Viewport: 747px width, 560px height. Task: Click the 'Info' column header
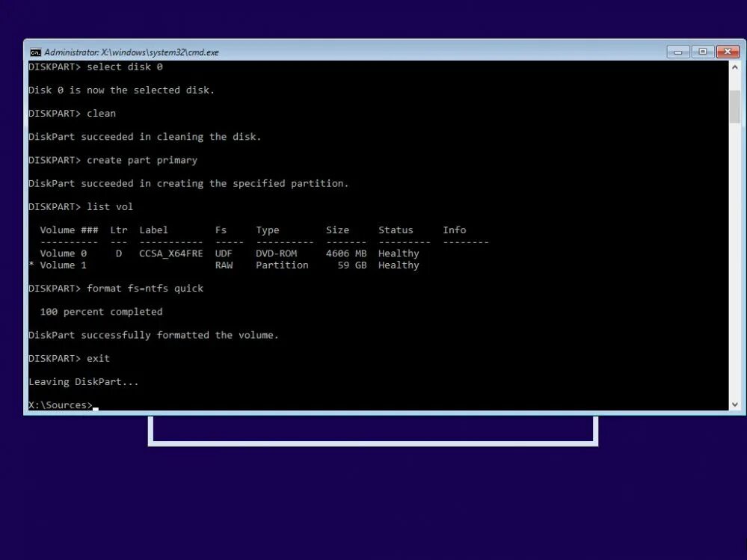click(454, 230)
